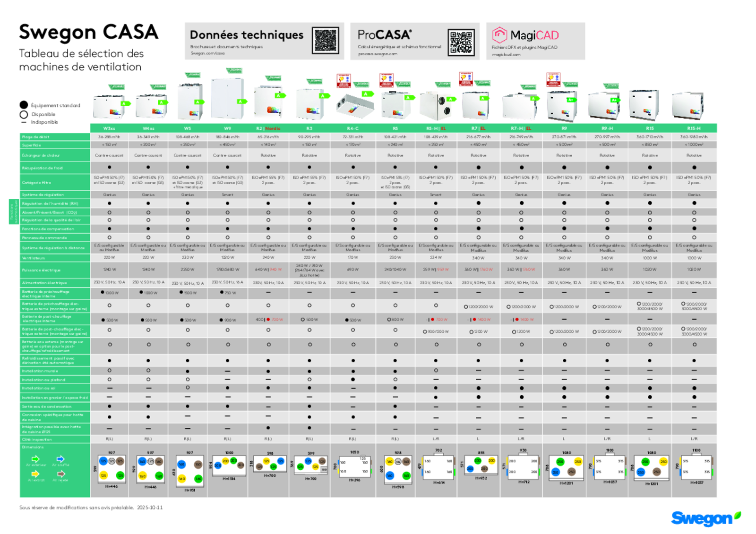Select the R15-H column header
The width and height of the screenshot is (756, 534).
[694, 128]
